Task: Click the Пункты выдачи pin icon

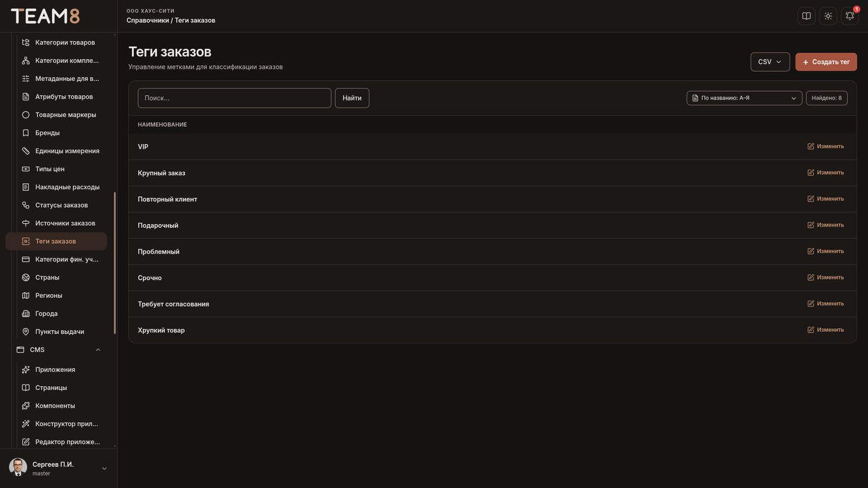Action: tap(25, 331)
